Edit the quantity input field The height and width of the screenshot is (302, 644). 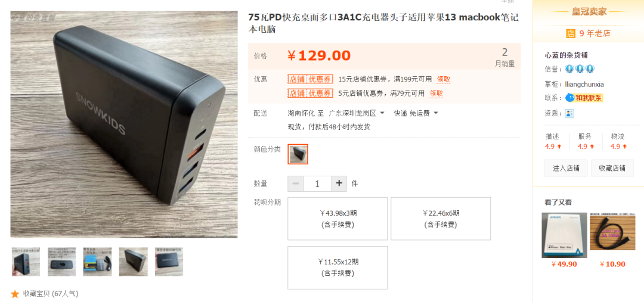[317, 183]
